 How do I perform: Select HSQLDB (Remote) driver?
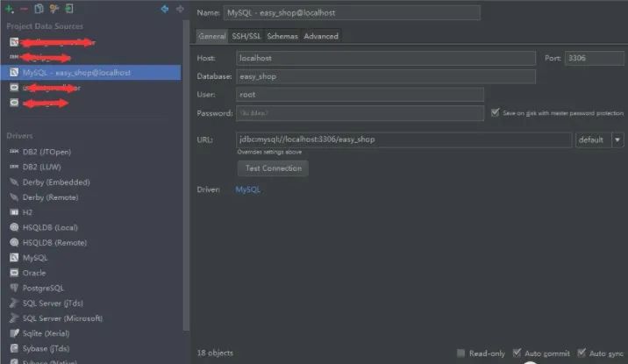click(x=54, y=243)
